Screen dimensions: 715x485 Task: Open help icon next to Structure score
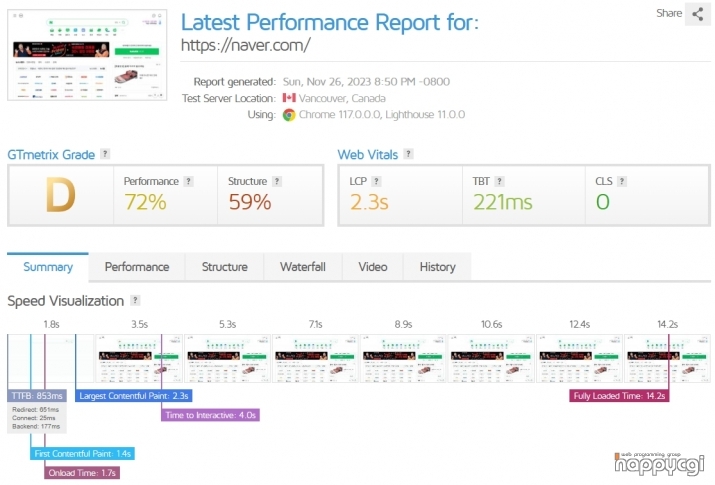276,181
